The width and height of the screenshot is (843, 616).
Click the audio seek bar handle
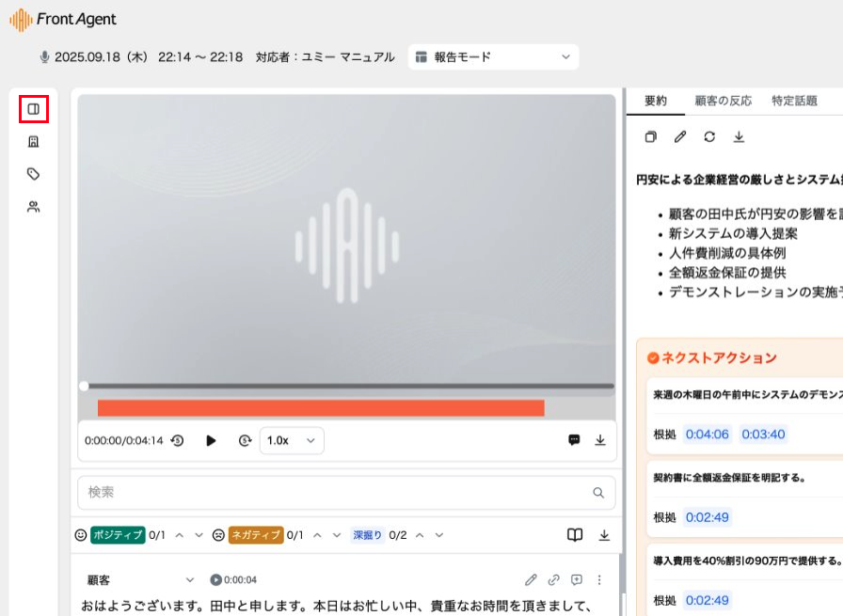point(84,386)
